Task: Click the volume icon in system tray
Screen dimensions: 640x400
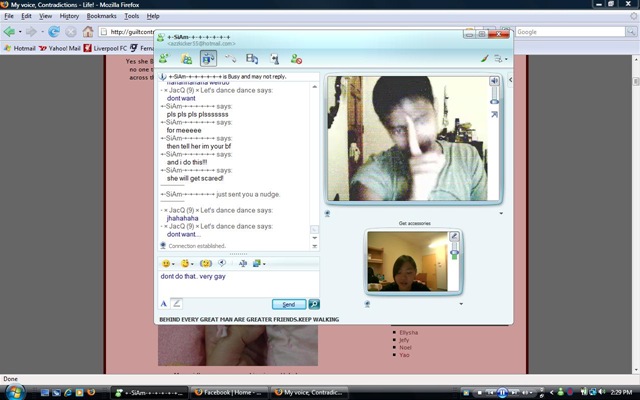Action: (601, 392)
